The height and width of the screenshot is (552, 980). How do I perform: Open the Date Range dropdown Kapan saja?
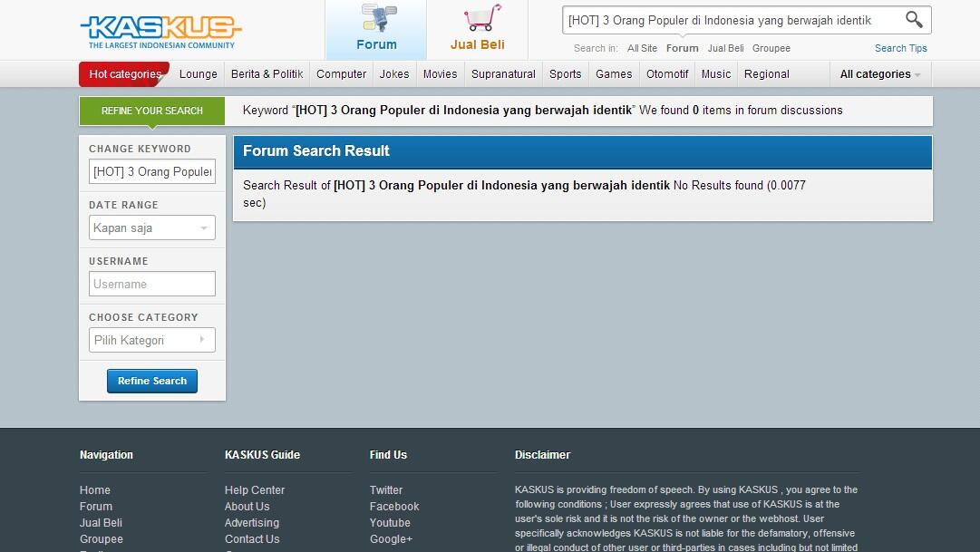click(x=152, y=228)
